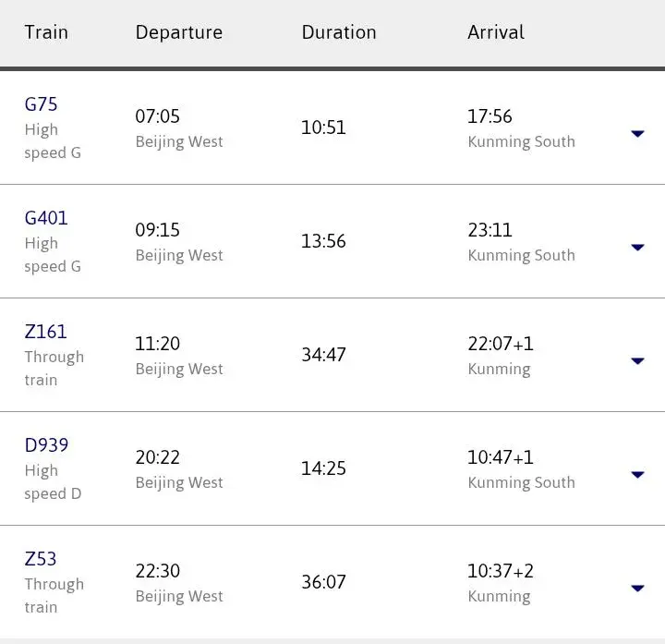This screenshot has width=665, height=644.
Task: Expand details arrow for train Z53
Action: (637, 589)
